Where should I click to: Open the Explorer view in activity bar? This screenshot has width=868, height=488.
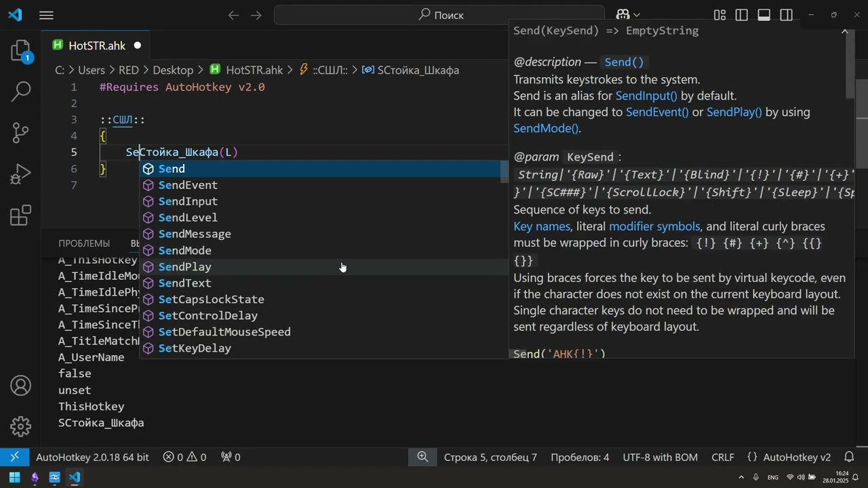click(x=21, y=52)
